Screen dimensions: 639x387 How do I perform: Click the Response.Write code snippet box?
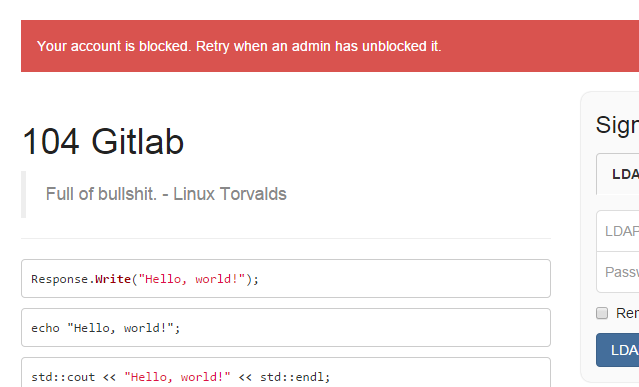click(x=286, y=279)
